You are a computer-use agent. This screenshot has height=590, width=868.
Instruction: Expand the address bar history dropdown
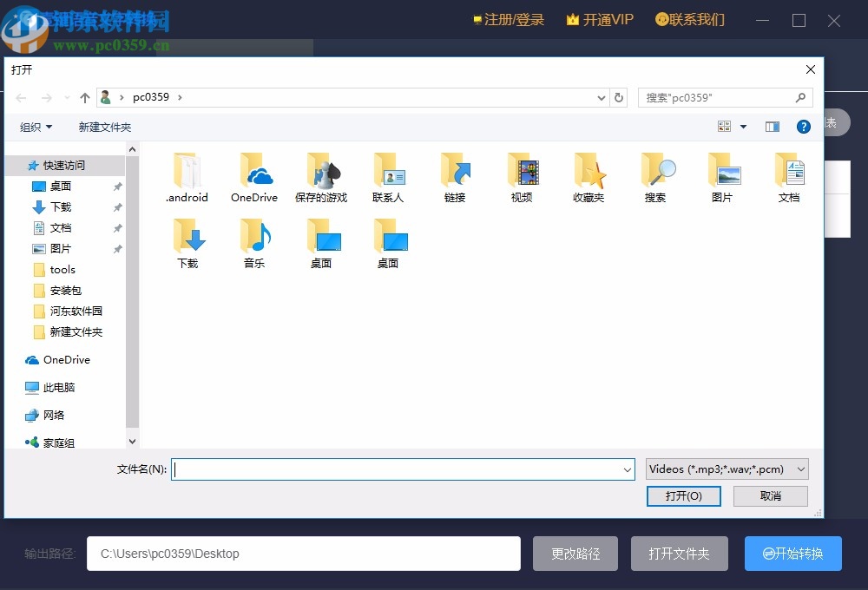tap(602, 98)
